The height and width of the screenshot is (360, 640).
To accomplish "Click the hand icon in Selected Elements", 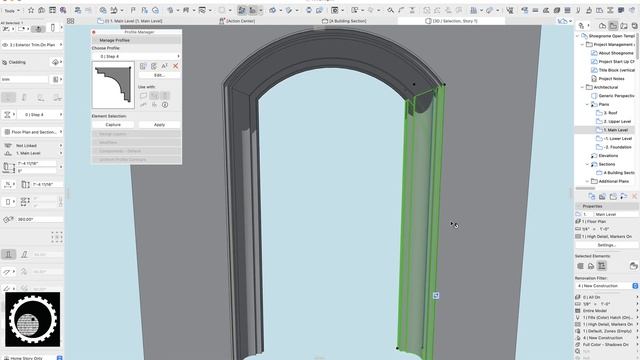I will point(633,266).
